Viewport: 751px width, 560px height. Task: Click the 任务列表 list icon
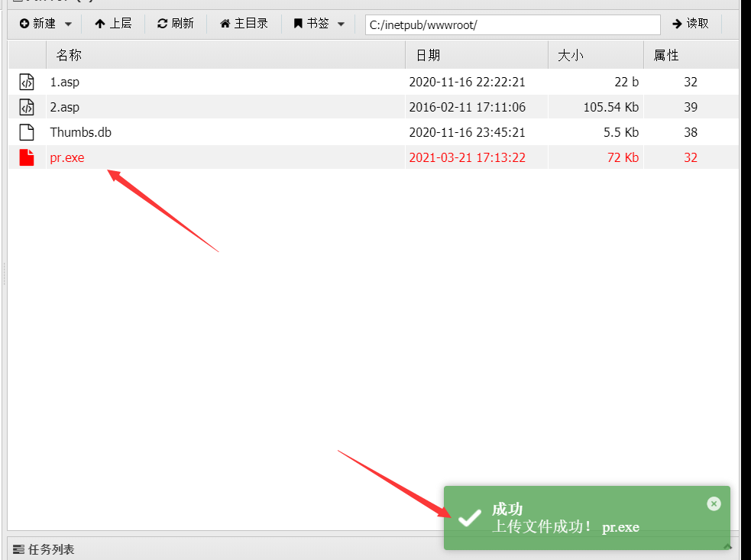tap(18, 549)
